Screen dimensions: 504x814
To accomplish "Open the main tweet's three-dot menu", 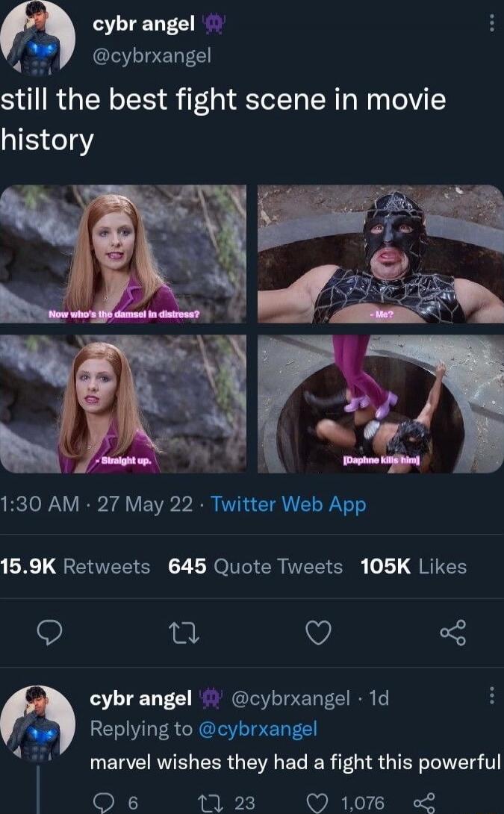I will point(491,25).
